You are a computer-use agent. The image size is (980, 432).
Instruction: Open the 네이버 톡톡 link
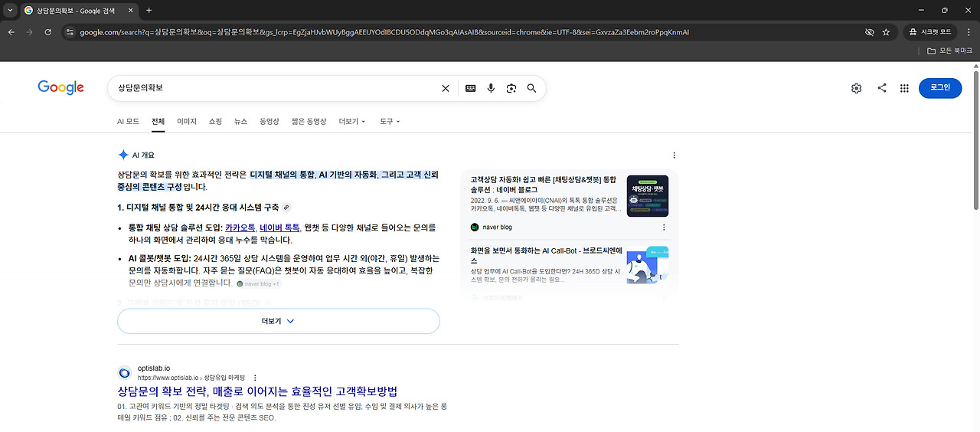[x=279, y=227]
